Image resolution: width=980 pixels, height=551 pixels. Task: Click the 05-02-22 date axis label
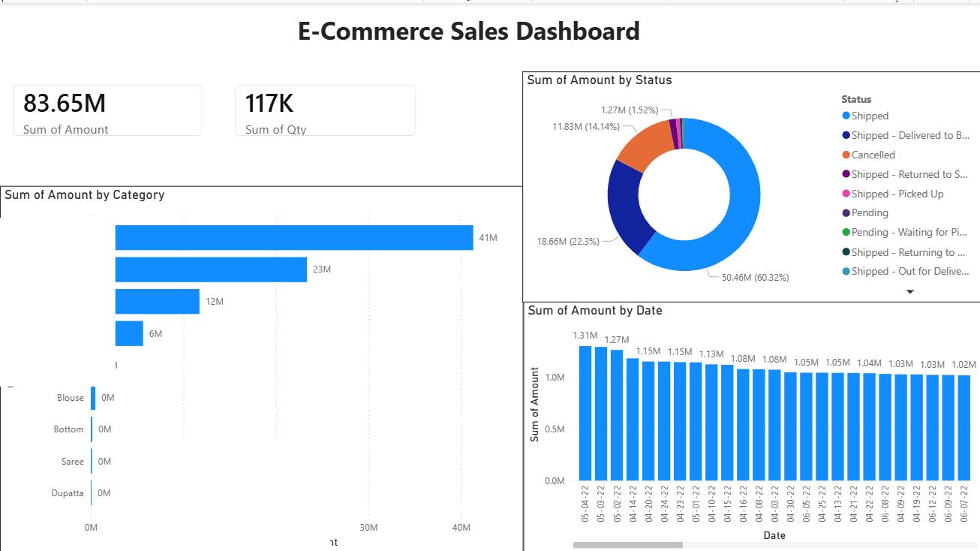pyautogui.click(x=617, y=503)
